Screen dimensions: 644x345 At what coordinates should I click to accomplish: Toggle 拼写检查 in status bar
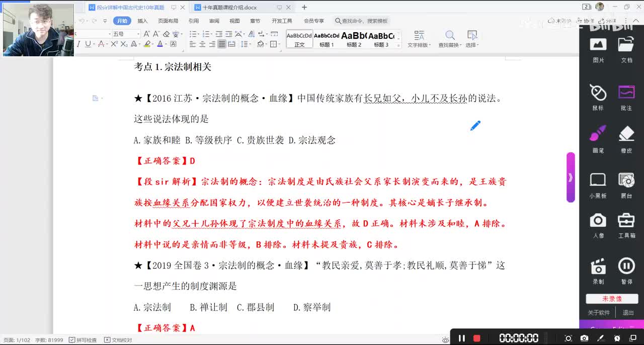pos(83,340)
